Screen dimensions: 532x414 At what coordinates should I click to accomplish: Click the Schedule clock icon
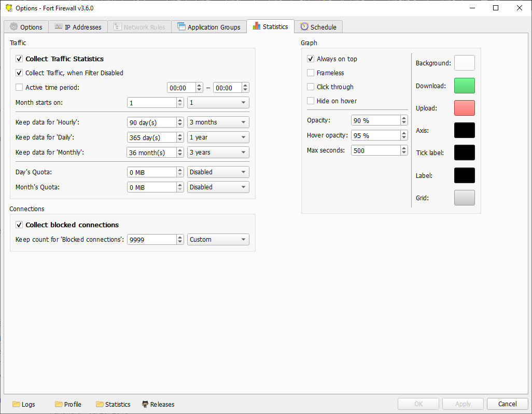304,27
